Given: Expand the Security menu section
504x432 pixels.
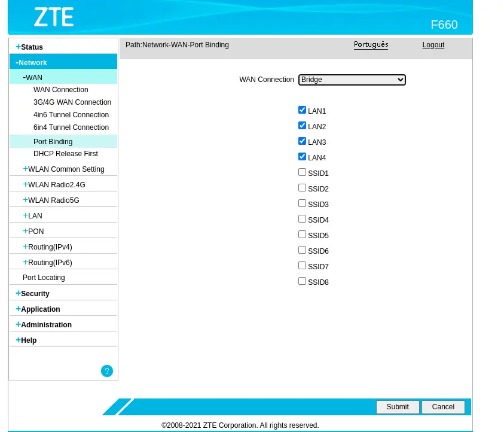Looking at the screenshot, I should pos(32,294).
